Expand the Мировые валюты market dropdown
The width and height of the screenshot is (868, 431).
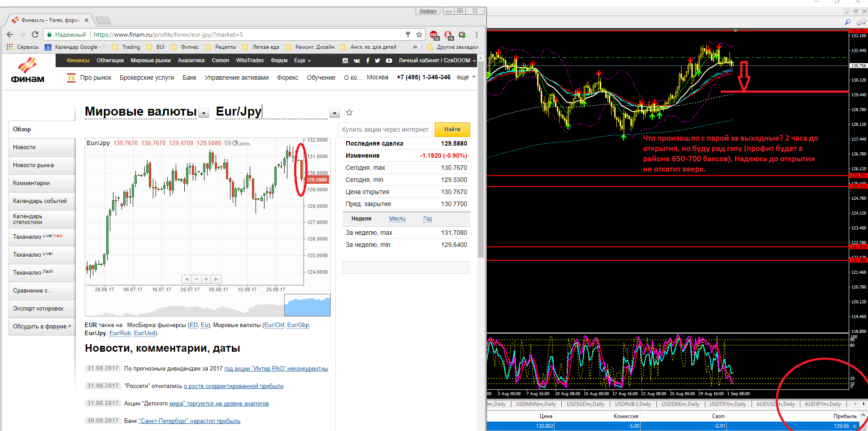[204, 113]
